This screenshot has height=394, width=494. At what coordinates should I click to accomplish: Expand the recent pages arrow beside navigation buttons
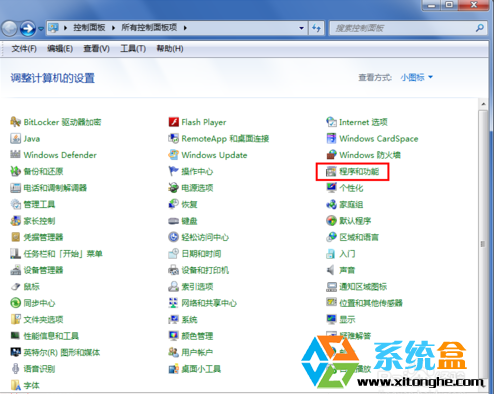coord(41,29)
